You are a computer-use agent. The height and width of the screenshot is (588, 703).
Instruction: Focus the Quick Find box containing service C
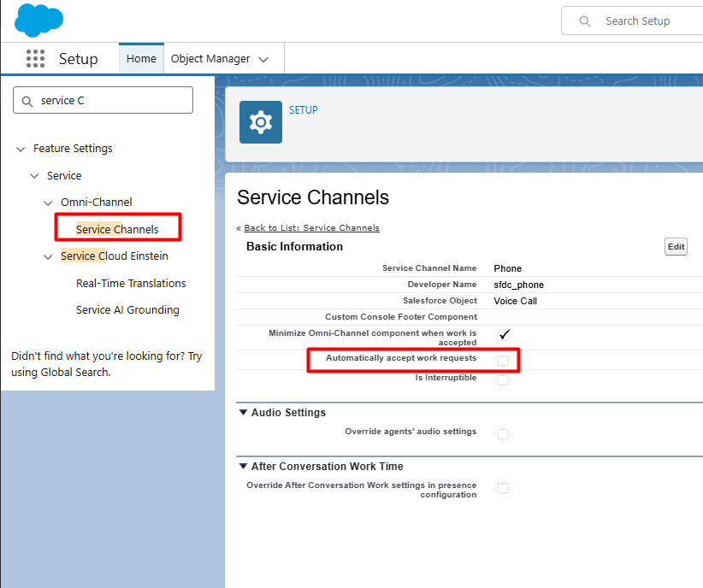tap(103, 100)
